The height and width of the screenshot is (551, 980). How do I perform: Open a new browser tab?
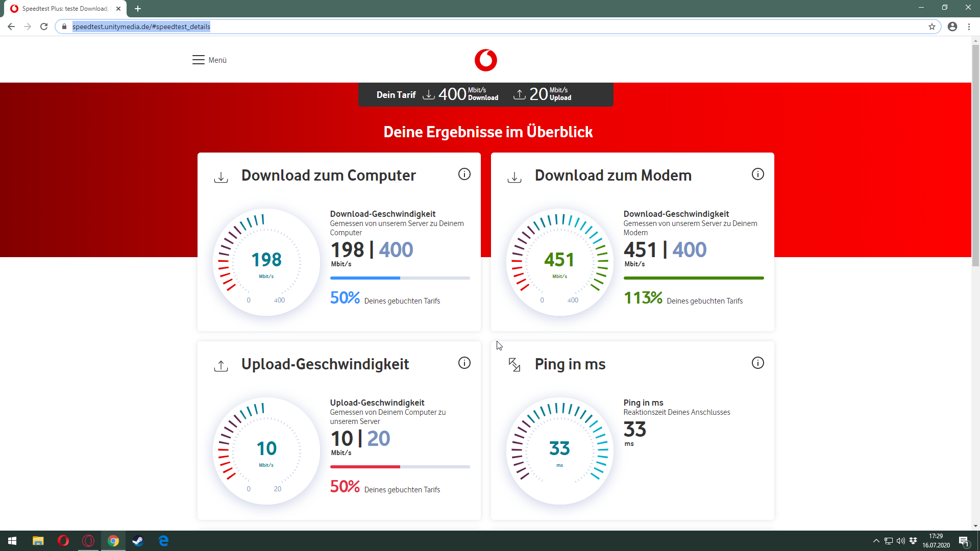point(138,9)
